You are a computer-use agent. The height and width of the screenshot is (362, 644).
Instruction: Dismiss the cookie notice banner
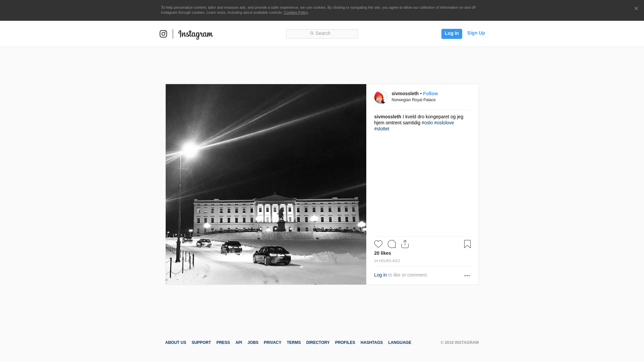coord(636,9)
